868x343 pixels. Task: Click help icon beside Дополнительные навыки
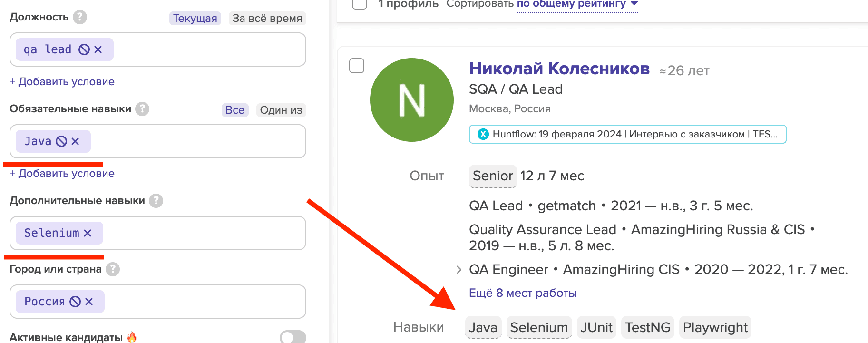156,201
